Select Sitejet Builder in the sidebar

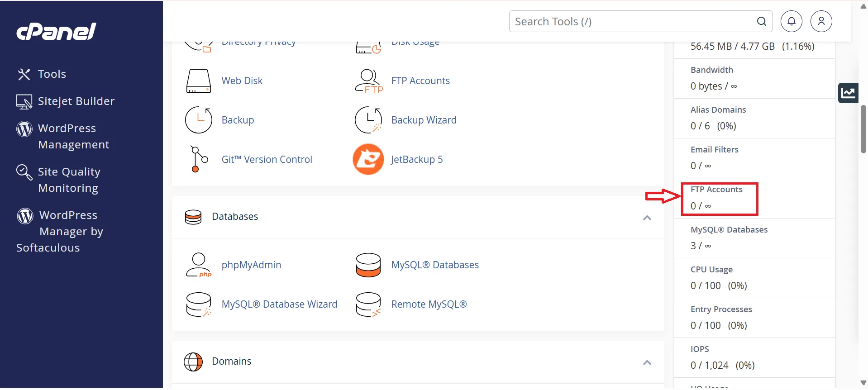coord(76,101)
